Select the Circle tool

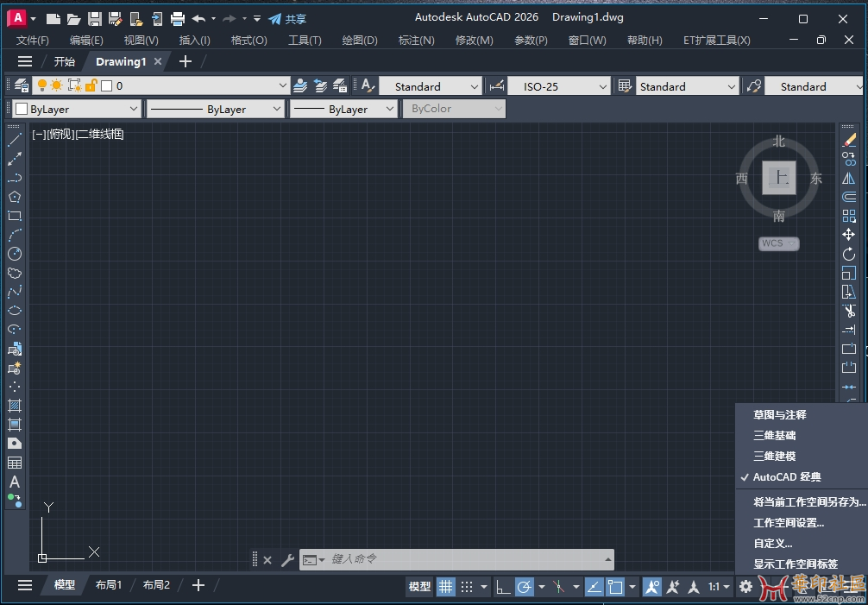point(15,254)
